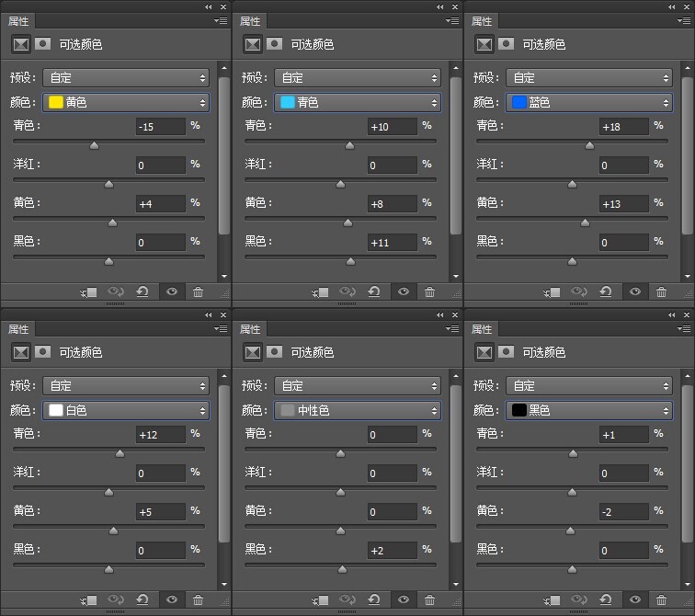The width and height of the screenshot is (695, 616).
Task: Reset adjustments in the 黄色 panel
Action: pos(142,291)
